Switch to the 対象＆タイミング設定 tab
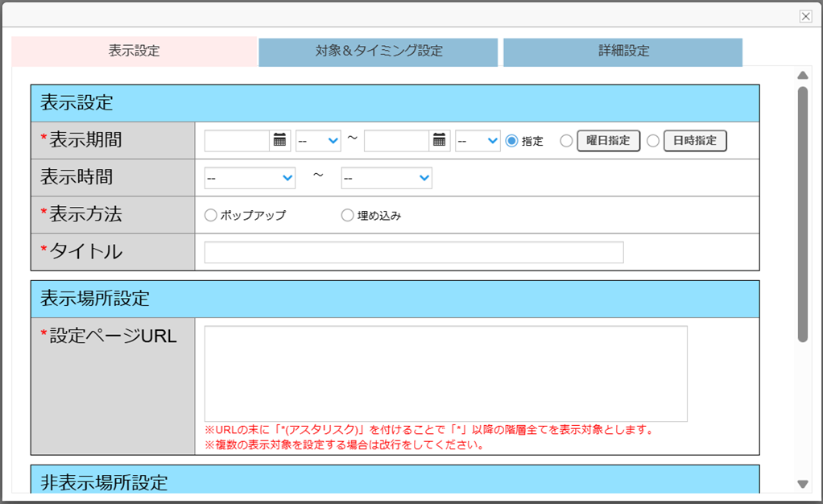 (x=378, y=52)
